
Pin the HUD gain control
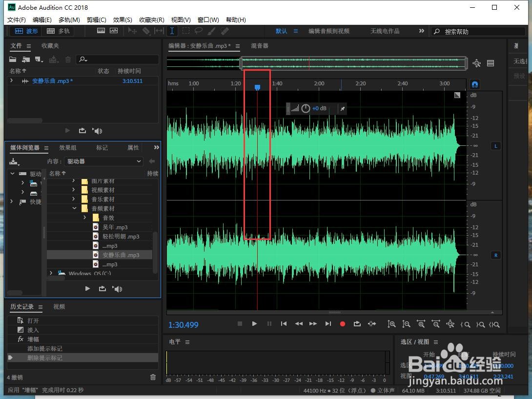pyautogui.click(x=342, y=109)
